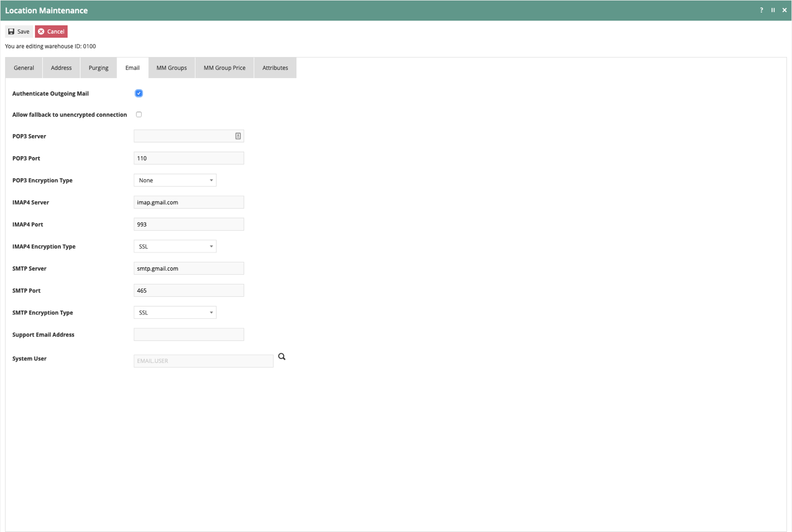The width and height of the screenshot is (792, 532).
Task: Click the SMTP Port field showing 465
Action: tap(189, 291)
